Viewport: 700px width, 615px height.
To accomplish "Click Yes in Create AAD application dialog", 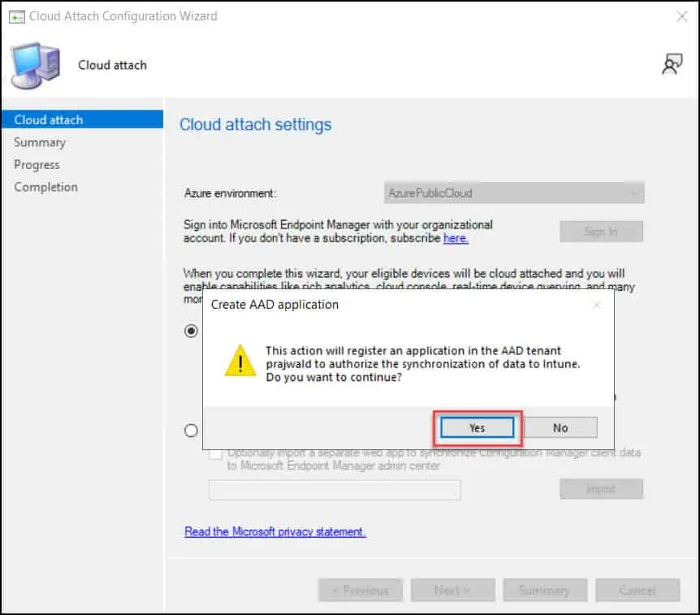I will click(477, 428).
